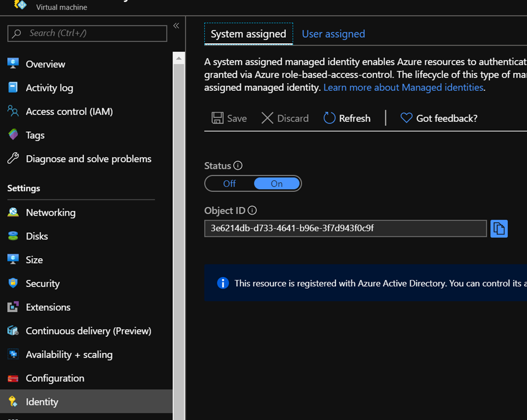
Task: Set Status toggle to On
Action: (277, 184)
